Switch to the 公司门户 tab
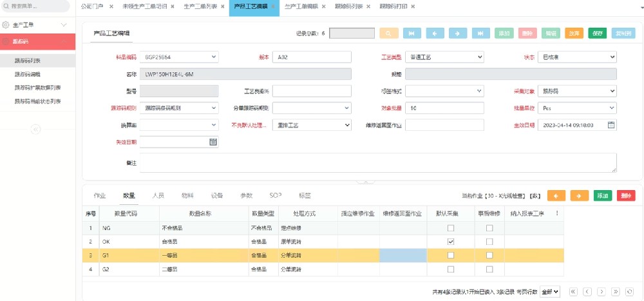Screen dimensions: 644x301 [91, 6]
